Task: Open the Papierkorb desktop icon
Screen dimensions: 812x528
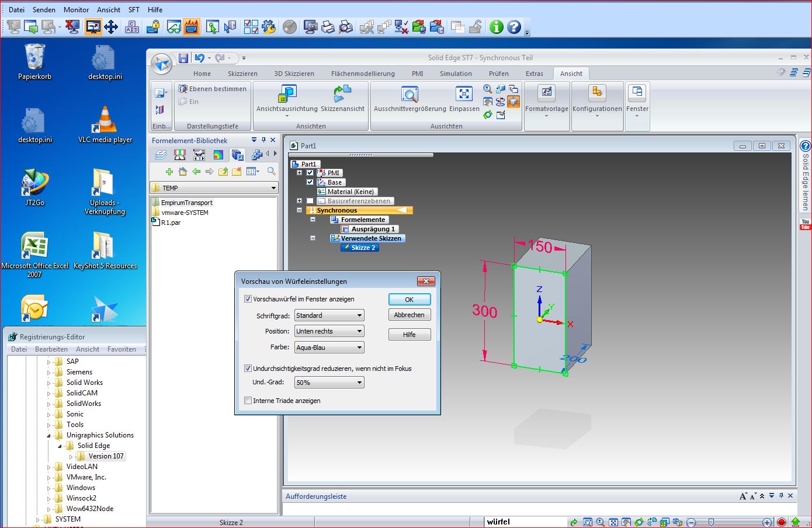Action: [34, 62]
